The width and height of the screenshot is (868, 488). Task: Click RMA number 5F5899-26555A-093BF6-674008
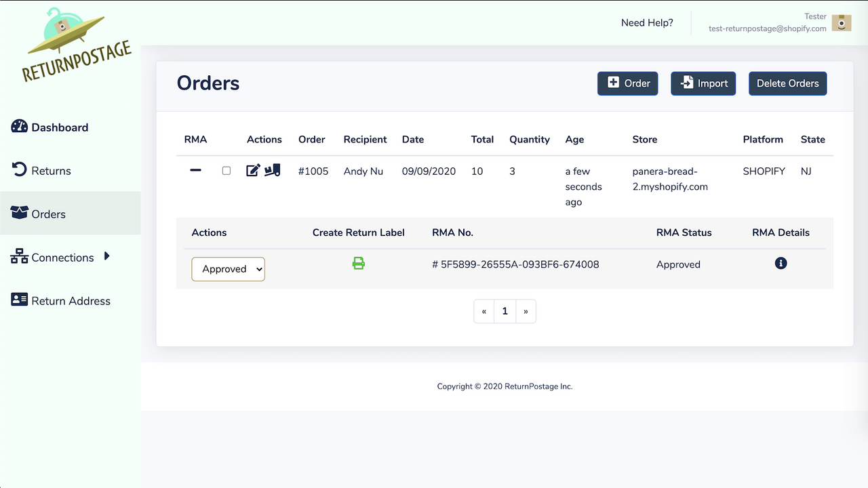coord(515,264)
